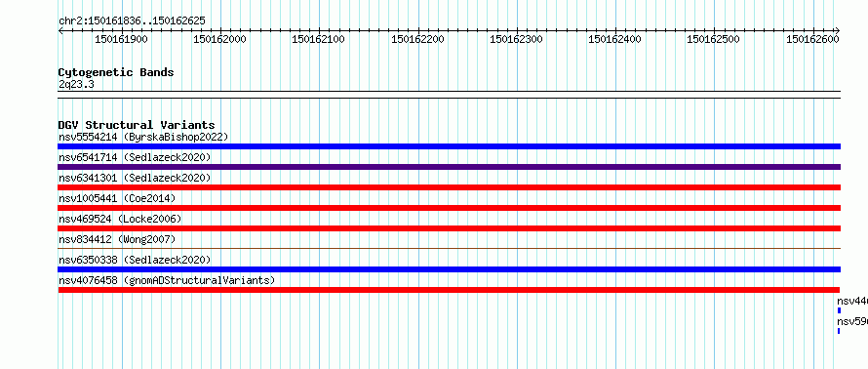Click the red bar for nsv4076458
The height and width of the screenshot is (369, 868).
pos(449,290)
